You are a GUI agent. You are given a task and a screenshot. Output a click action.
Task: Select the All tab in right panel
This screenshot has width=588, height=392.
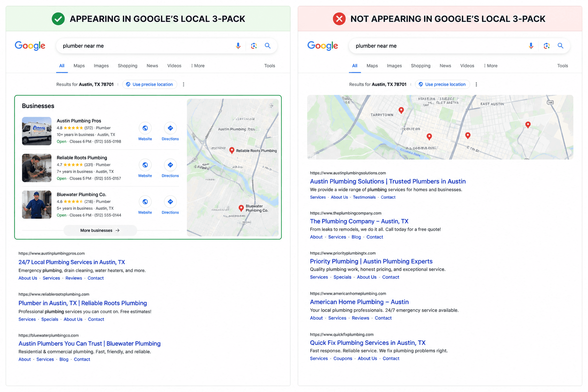click(x=355, y=66)
